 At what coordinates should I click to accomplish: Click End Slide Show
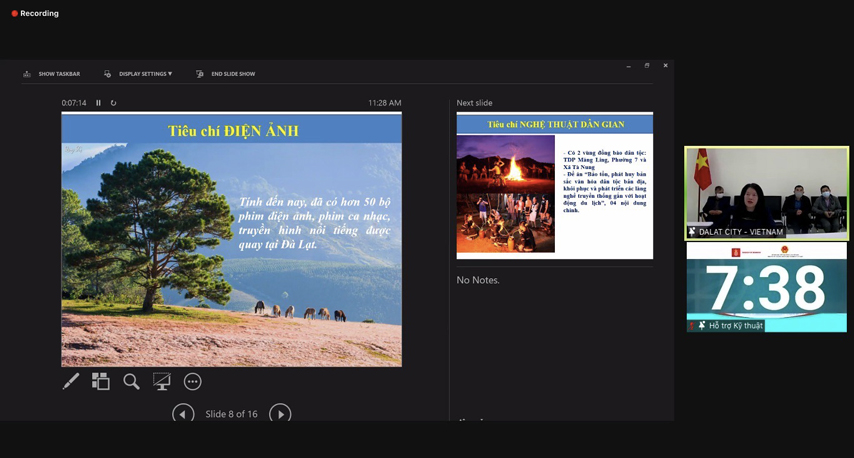[226, 74]
